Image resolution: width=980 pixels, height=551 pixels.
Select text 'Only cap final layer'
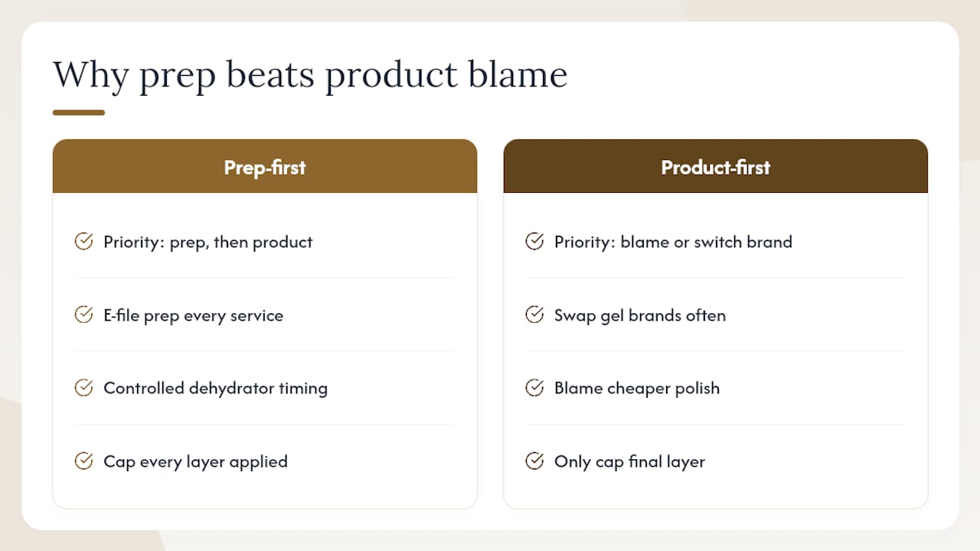point(629,461)
